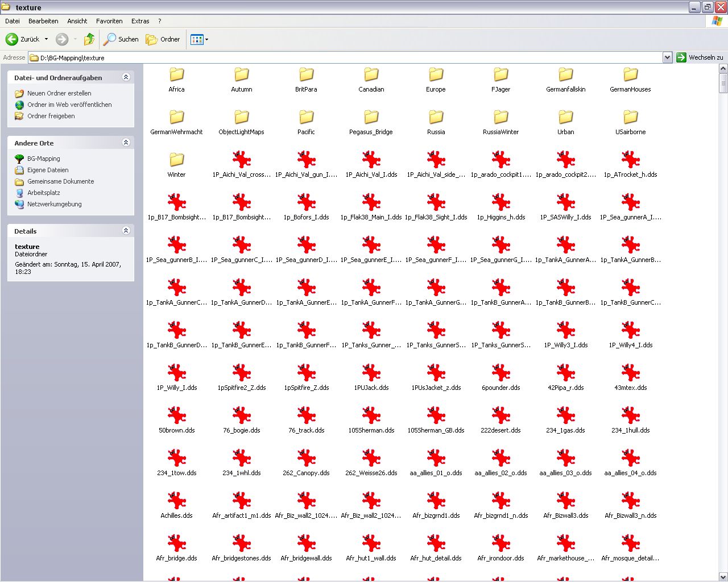Click the Zurück back button
Viewport: 728px width, 582px height.
23,39
